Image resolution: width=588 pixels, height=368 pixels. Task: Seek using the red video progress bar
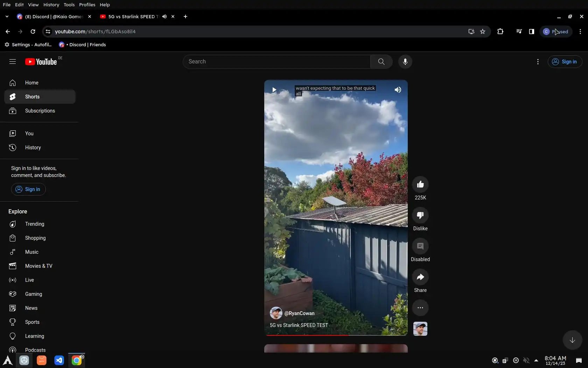[x=336, y=335]
